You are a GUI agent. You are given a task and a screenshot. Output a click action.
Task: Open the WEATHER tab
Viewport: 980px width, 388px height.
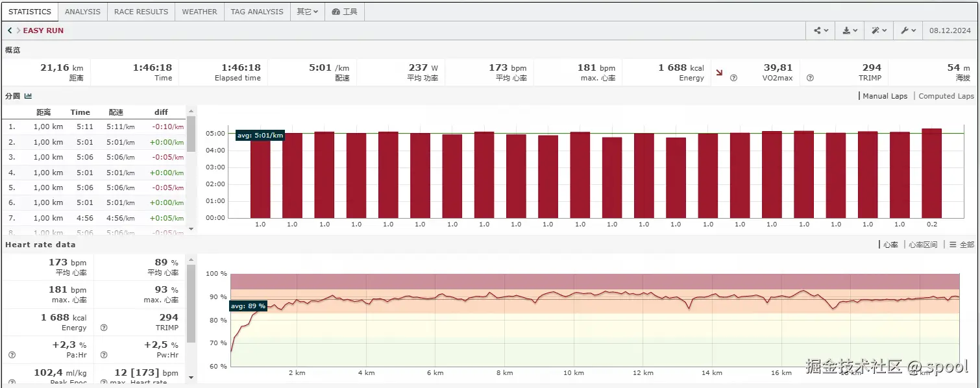coord(199,12)
